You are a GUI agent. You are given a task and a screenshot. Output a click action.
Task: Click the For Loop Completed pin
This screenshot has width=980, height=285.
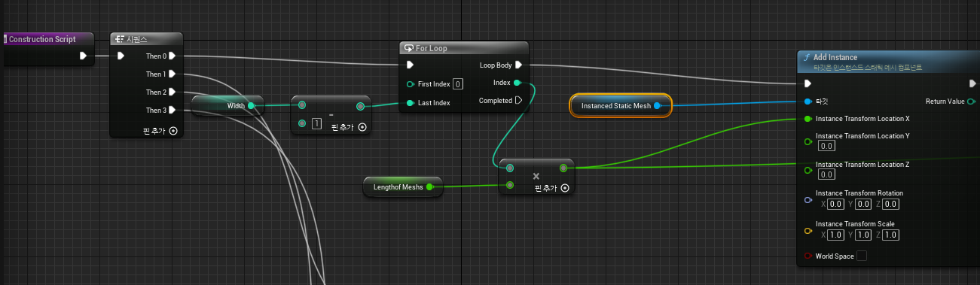click(x=518, y=100)
